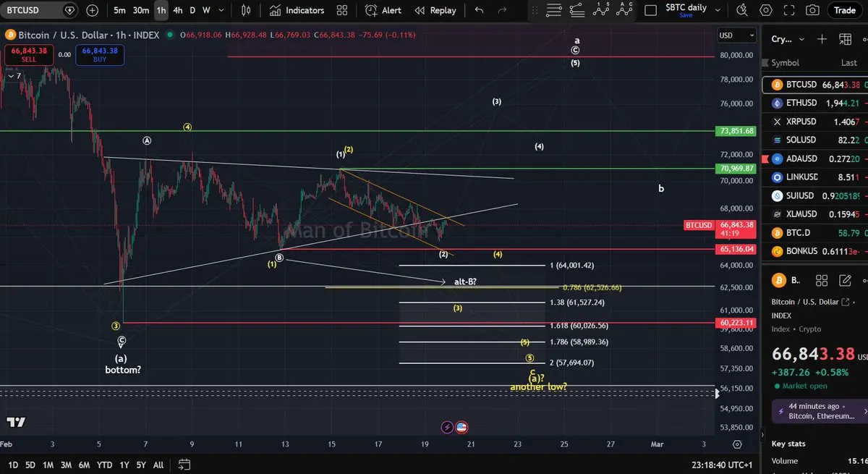
Task: Select the fib retracement tool in favorites
Action: click(577, 10)
